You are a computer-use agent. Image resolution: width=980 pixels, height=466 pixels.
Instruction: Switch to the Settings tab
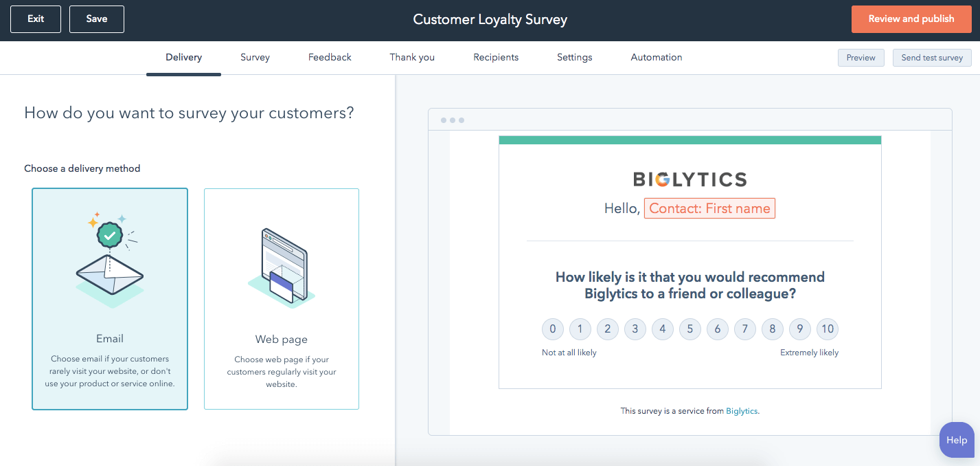(574, 57)
